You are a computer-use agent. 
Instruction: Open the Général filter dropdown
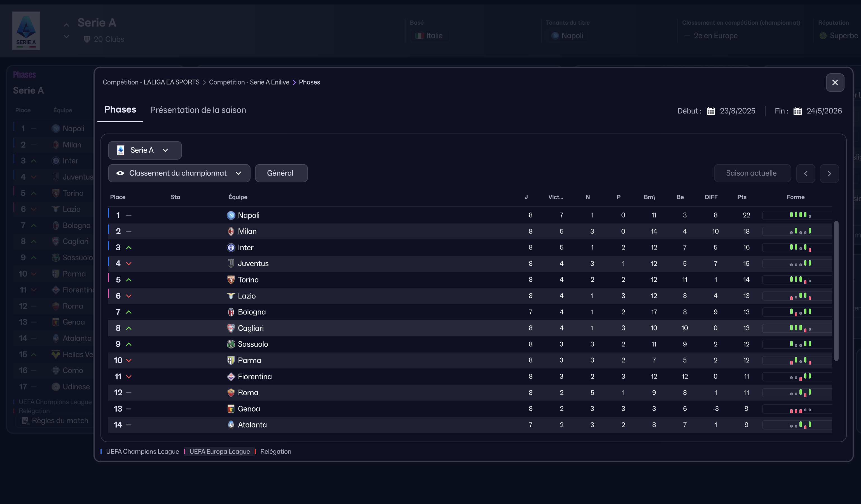(x=281, y=173)
